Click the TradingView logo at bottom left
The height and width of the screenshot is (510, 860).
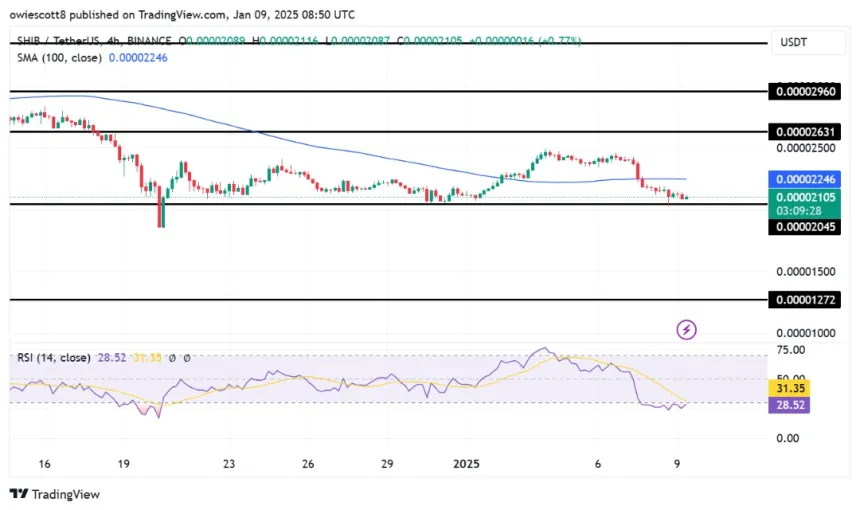click(55, 494)
